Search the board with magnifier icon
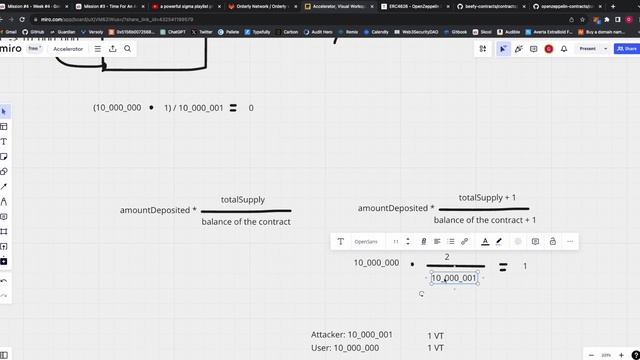 click(128, 49)
